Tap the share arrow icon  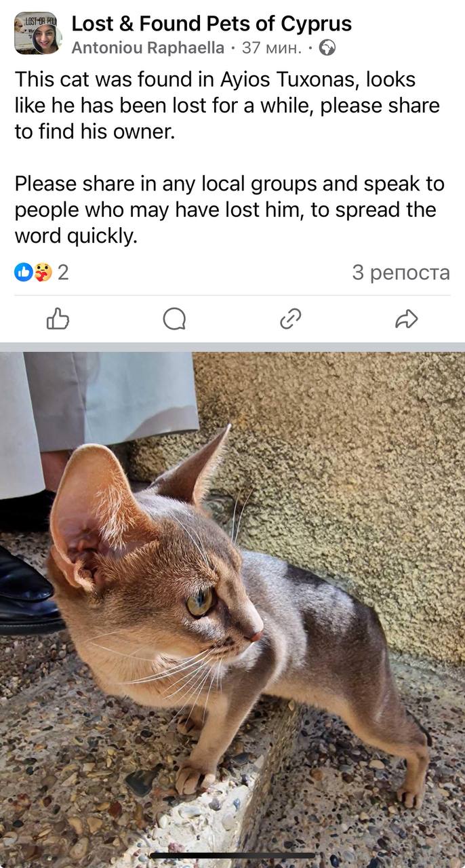point(407,318)
